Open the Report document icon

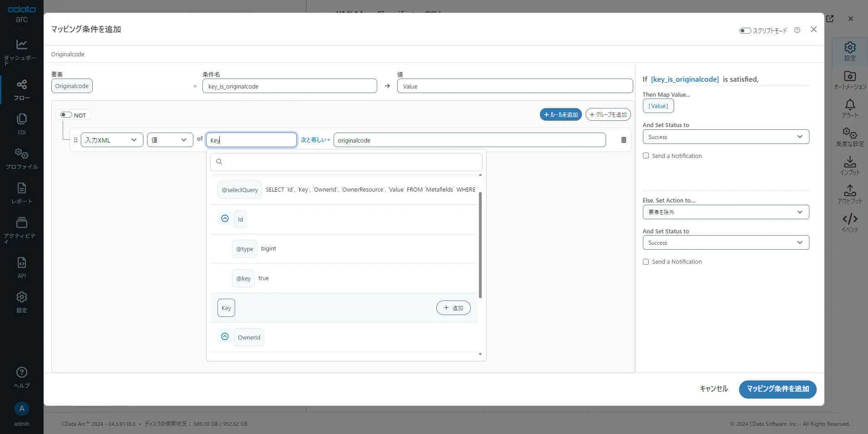click(x=21, y=188)
